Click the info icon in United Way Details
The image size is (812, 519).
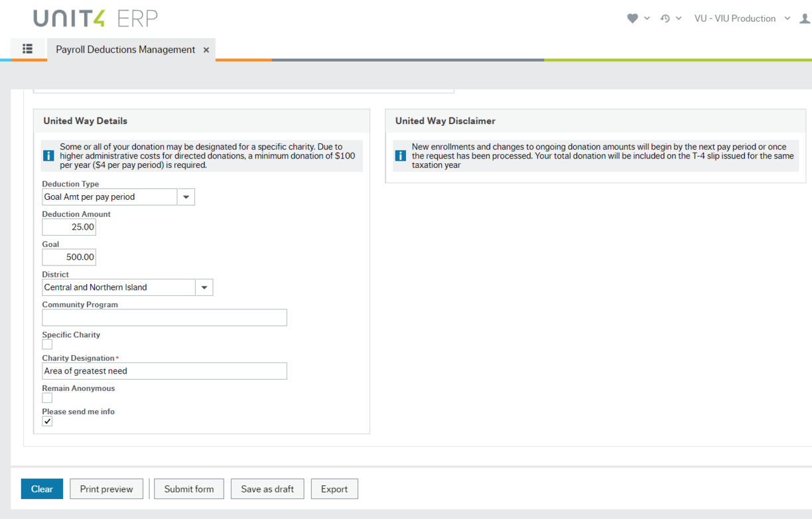click(x=48, y=156)
